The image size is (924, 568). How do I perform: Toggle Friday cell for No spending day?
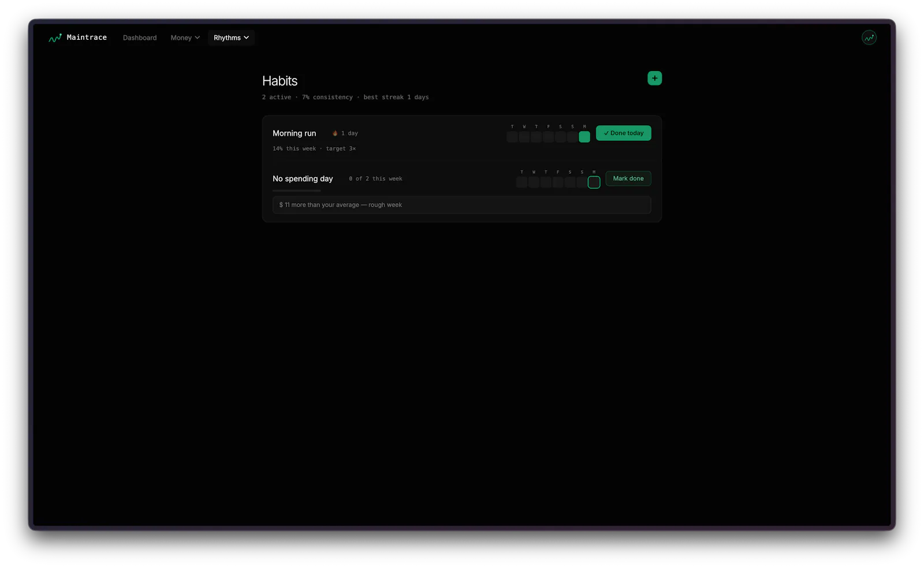[x=558, y=182]
